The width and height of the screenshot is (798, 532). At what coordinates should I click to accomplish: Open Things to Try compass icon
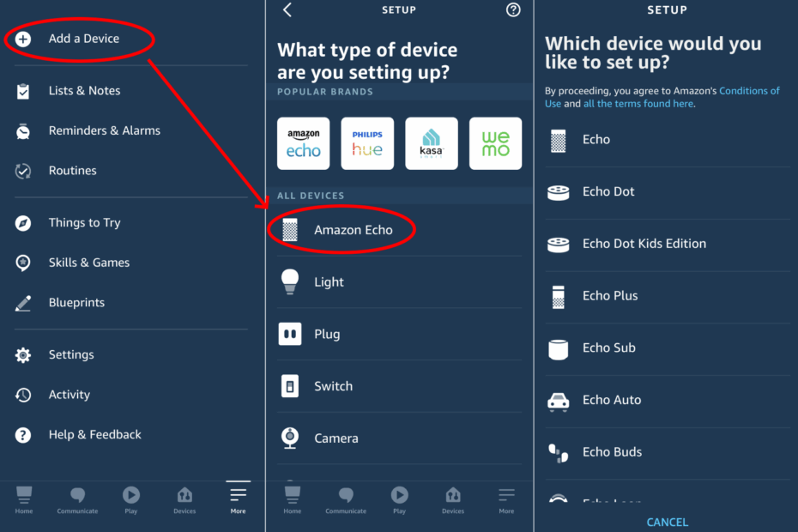point(23,223)
